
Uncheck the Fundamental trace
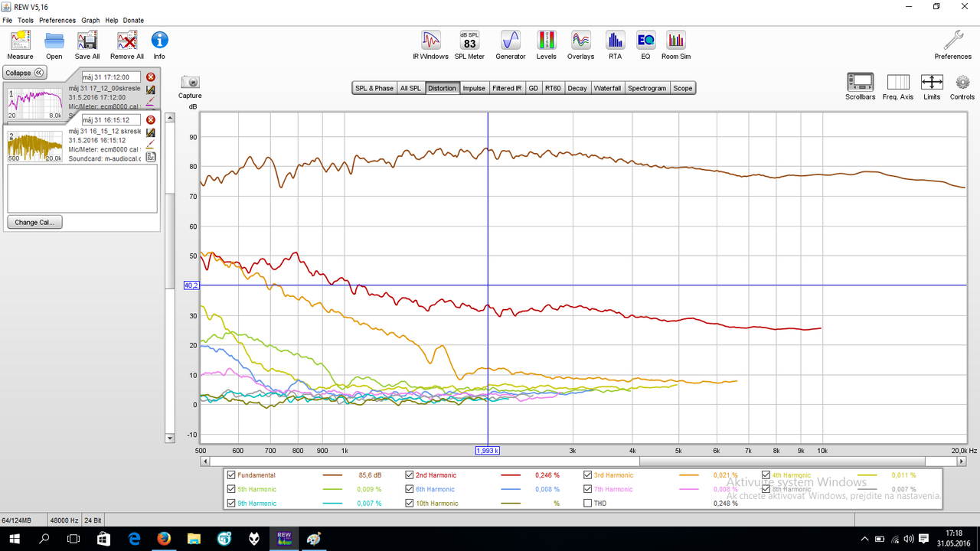(x=232, y=475)
